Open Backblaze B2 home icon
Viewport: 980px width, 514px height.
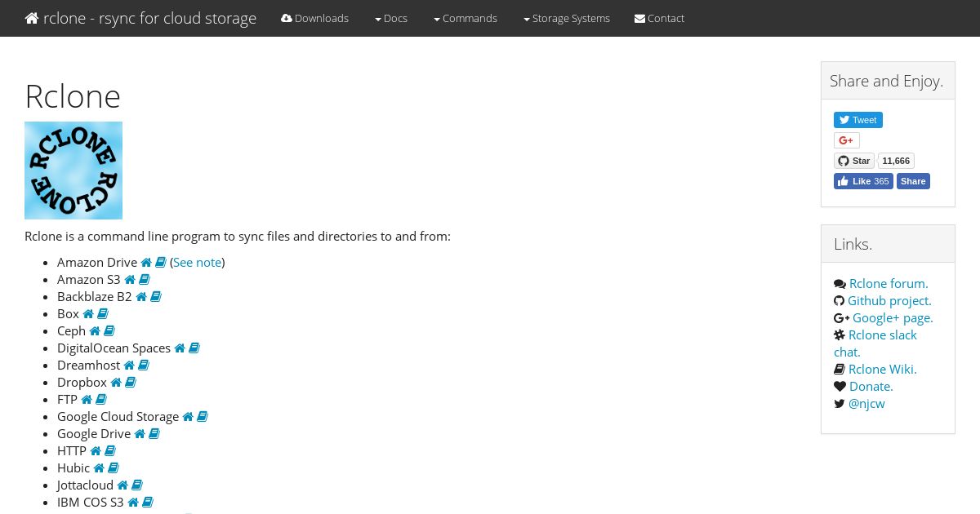141,297
